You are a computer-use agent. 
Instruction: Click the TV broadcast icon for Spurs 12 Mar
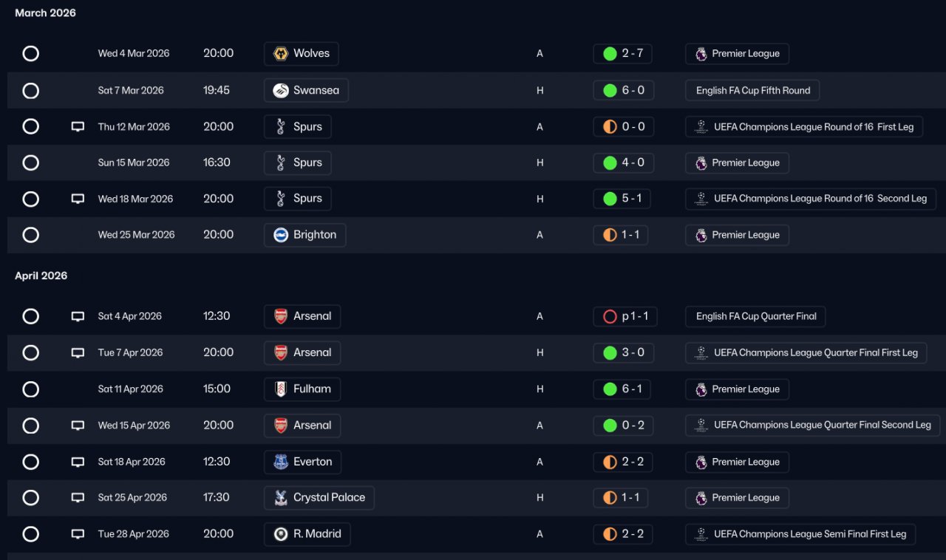click(78, 126)
